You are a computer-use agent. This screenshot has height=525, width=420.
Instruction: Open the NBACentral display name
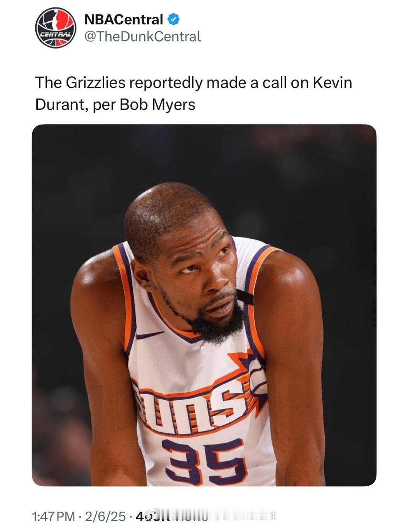[124, 19]
